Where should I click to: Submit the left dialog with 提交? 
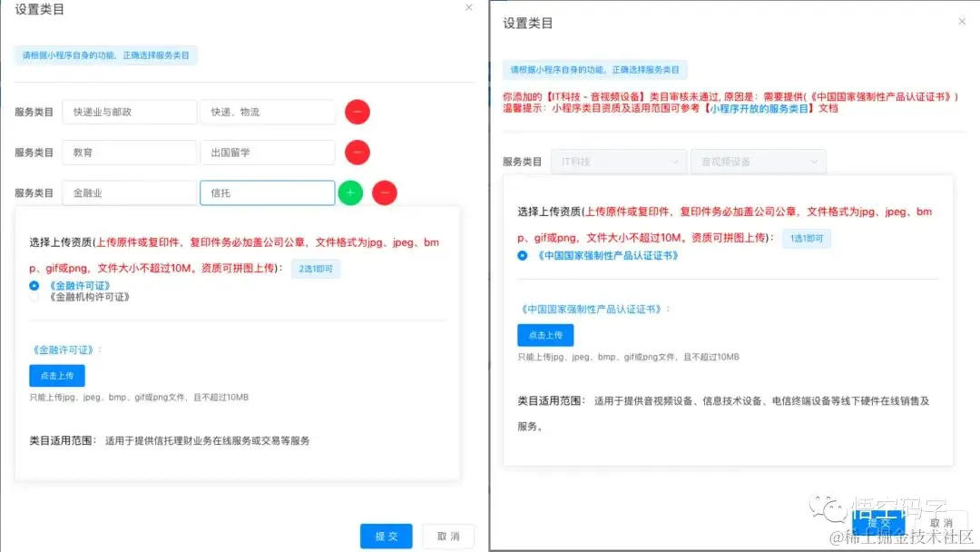pos(386,536)
